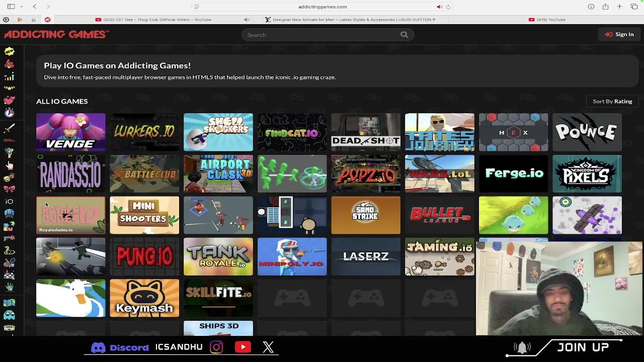The image size is (644, 362).
Task: Reload the addictinggames.com page
Action: (x=448, y=7)
